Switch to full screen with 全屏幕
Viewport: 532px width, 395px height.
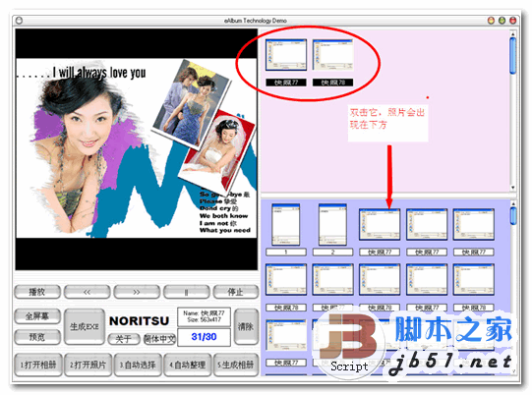(x=37, y=316)
